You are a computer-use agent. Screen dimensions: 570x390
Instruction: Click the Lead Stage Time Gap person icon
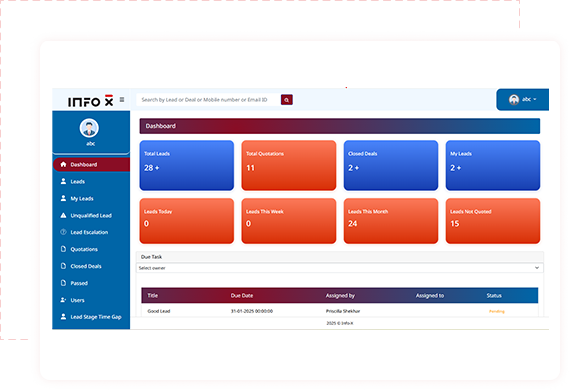pyautogui.click(x=63, y=317)
